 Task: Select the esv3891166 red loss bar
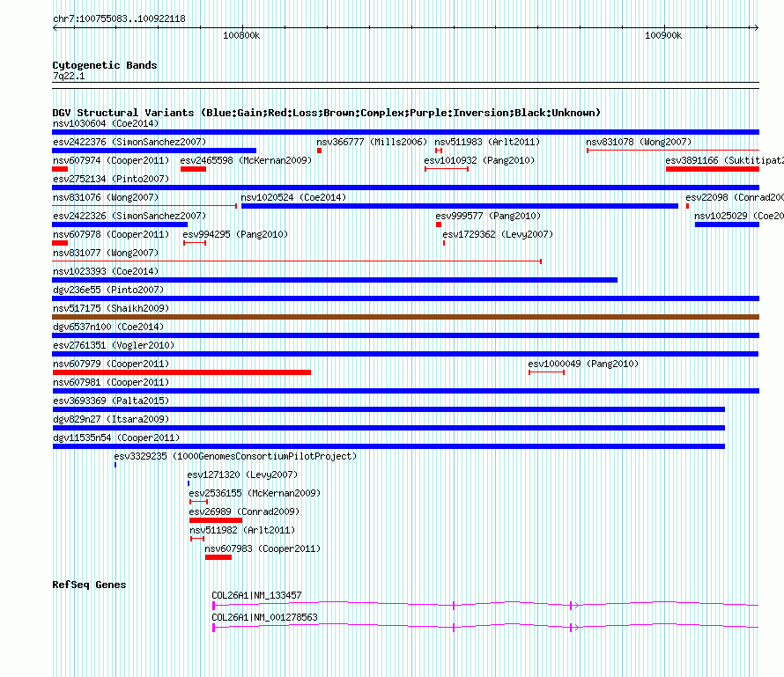click(713, 169)
